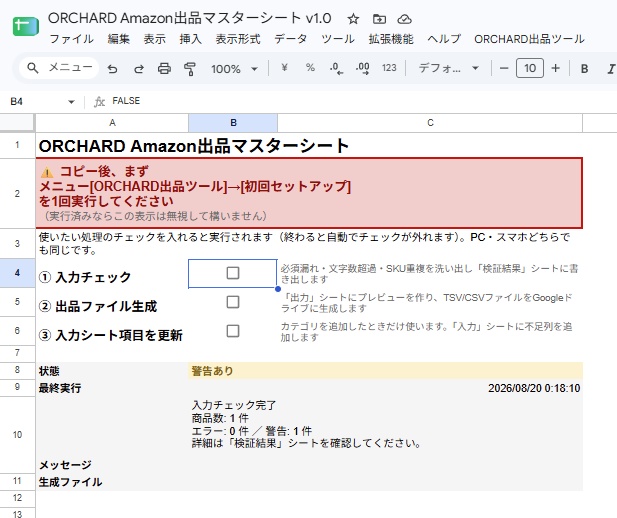Select the timestamp 2026/08/20 0:18:10
Screen dimensions: 617x518
[x=534, y=388]
